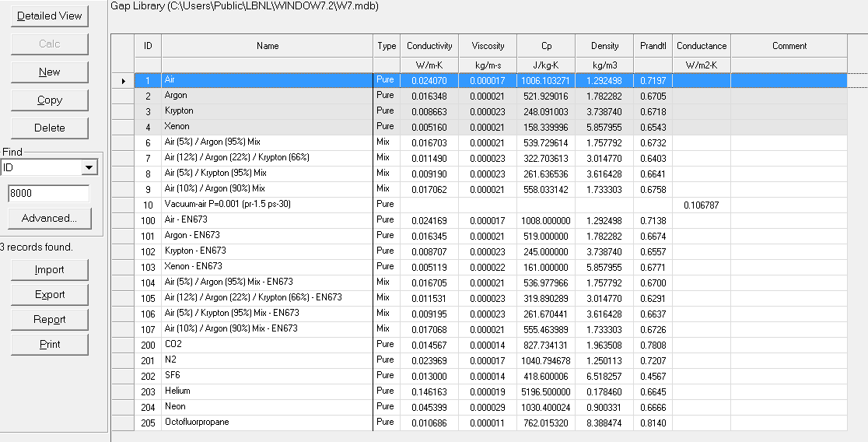This screenshot has width=868, height=442.
Task: Open Advanced find options
Action: (49, 218)
